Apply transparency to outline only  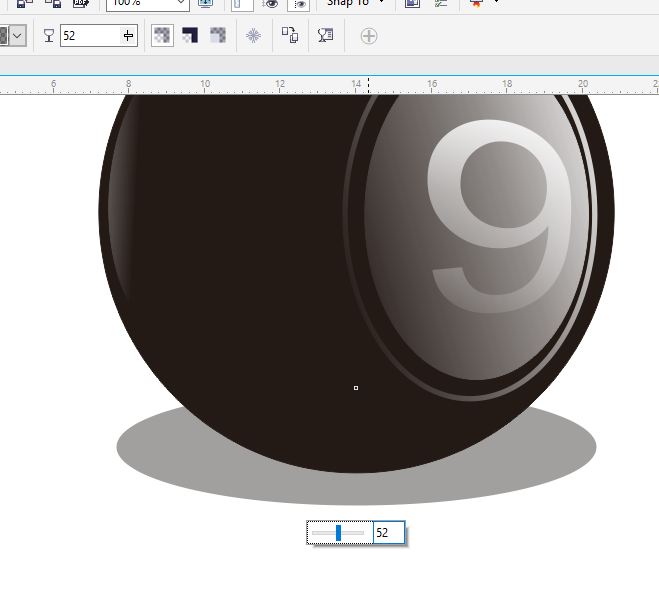tap(218, 35)
